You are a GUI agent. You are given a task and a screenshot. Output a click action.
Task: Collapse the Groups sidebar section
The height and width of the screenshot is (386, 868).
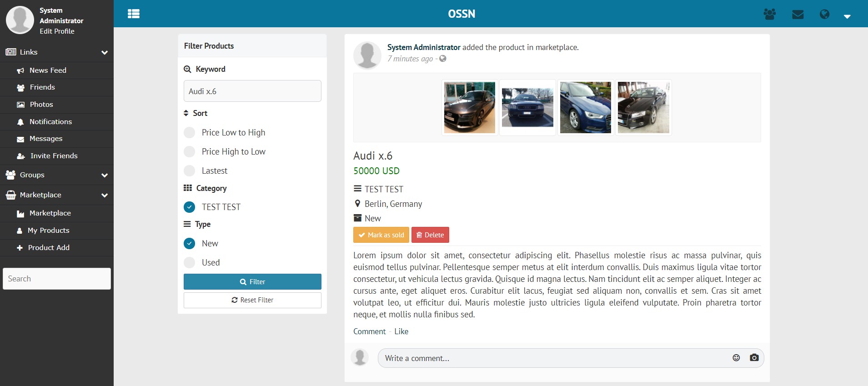[105, 175]
